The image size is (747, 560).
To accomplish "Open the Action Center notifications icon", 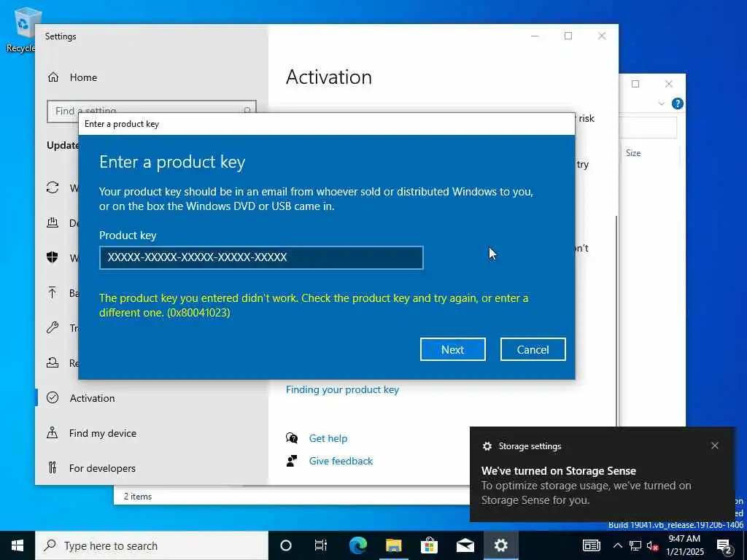I will pos(724,546).
